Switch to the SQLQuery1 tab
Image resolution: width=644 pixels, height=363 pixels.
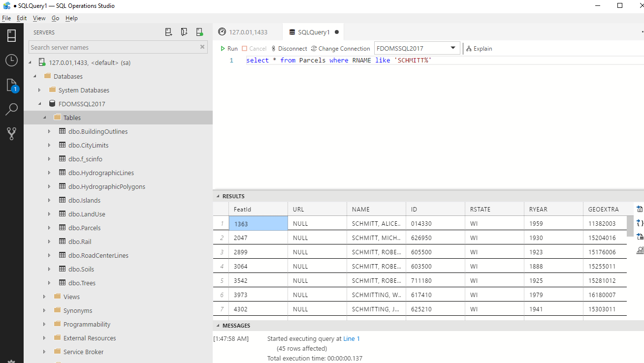pos(313,32)
